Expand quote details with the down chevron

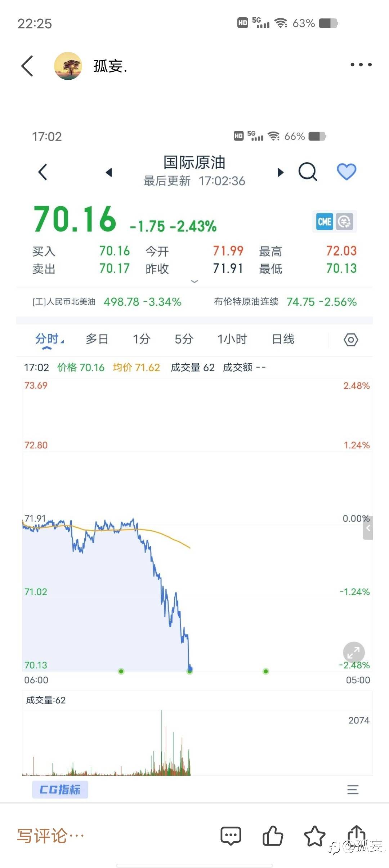click(x=194, y=281)
